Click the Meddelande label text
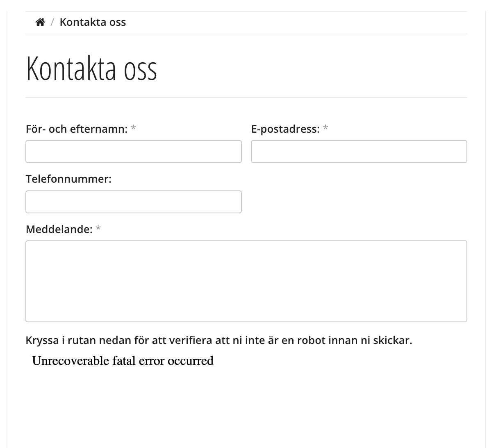 click(59, 229)
